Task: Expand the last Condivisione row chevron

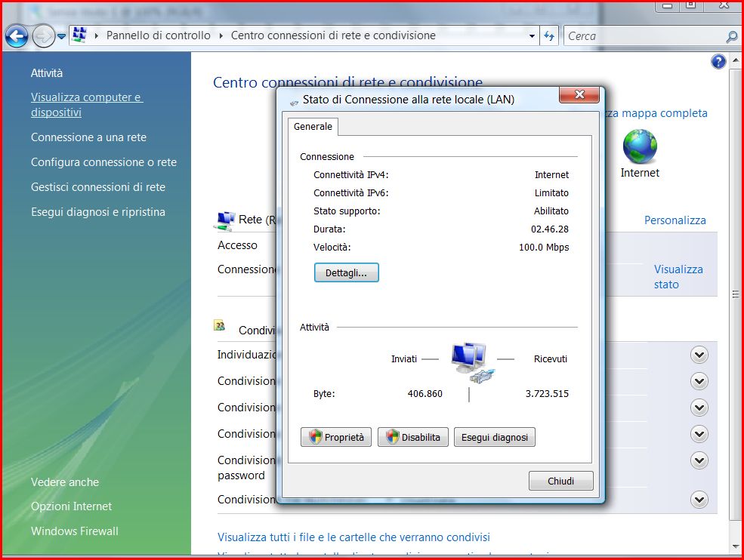Action: point(699,500)
